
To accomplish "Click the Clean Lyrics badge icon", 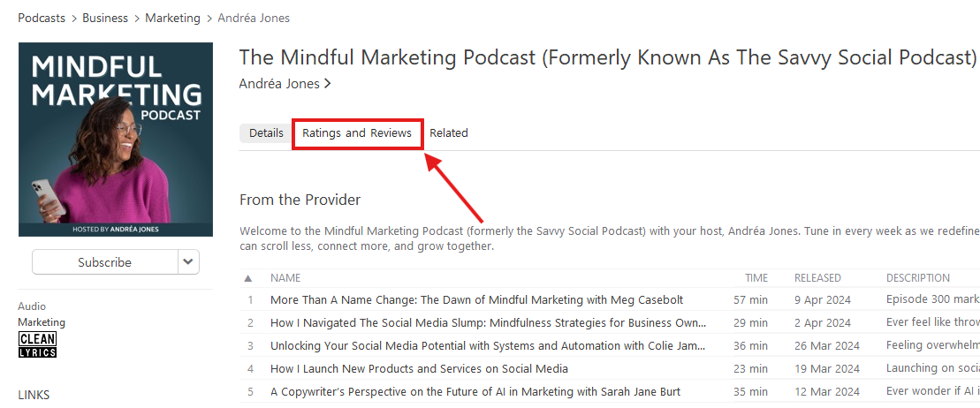I will [37, 345].
